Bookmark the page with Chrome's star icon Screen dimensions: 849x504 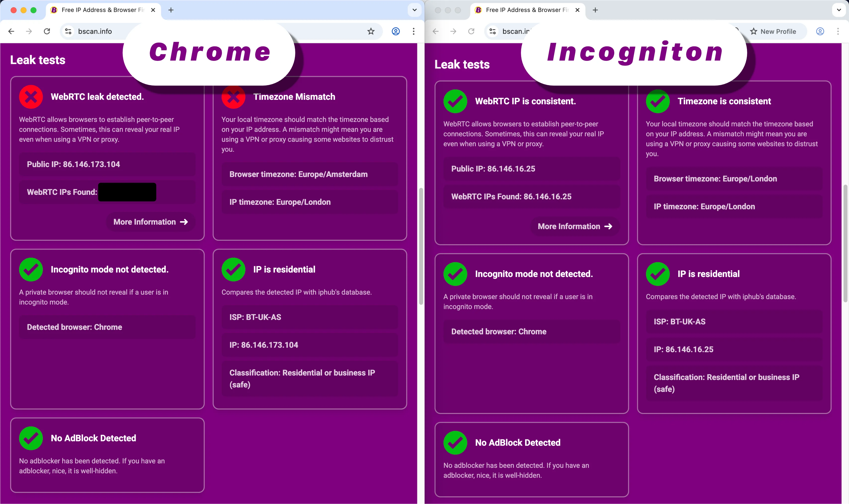[370, 31]
